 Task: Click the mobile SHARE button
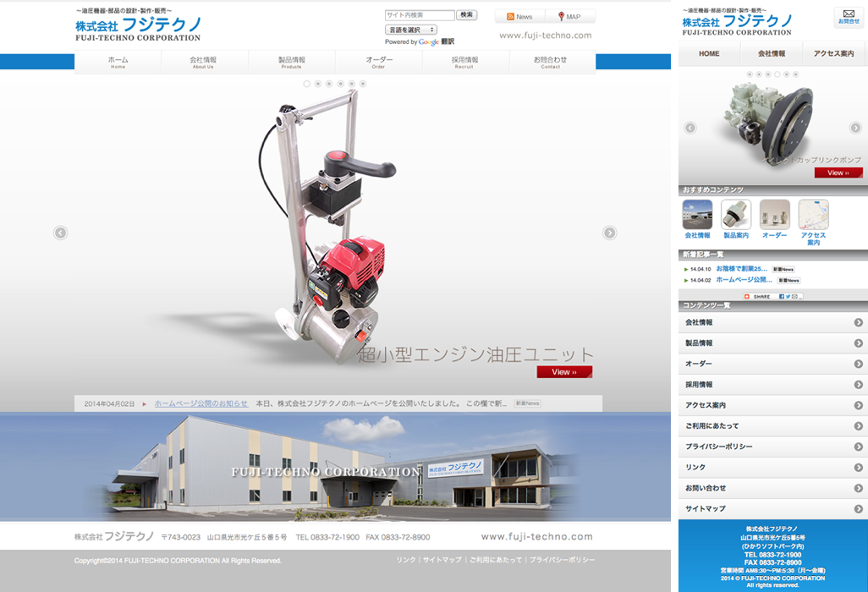click(x=772, y=297)
